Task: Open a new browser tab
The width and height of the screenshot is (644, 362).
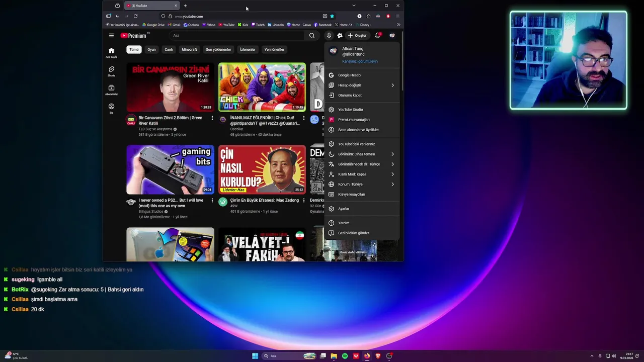Action: pos(185,6)
